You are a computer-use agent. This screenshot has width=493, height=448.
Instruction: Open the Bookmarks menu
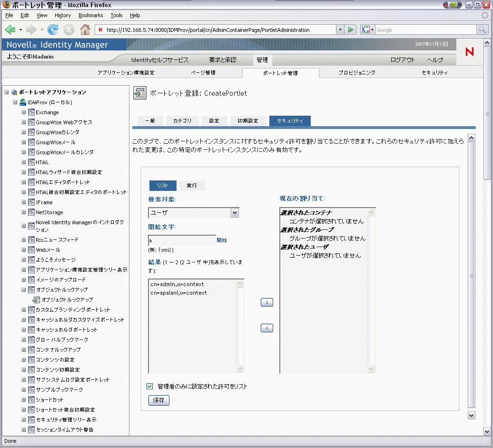90,15
